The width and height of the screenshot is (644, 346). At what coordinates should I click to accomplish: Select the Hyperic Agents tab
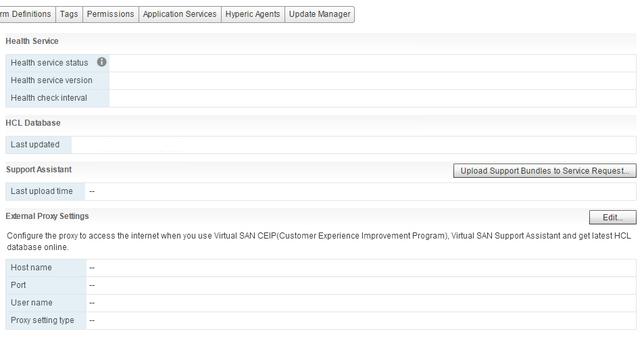[x=253, y=14]
